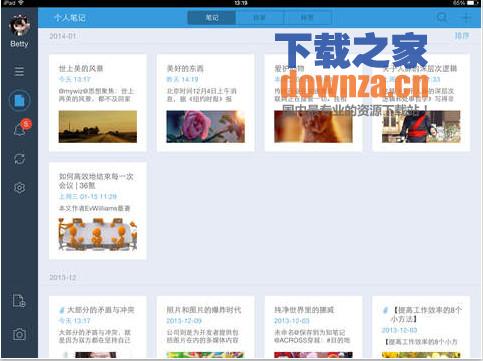Screen dimensions: 483x361
Task: Open the person in red belt thumbnail
Action: coord(421,127)
